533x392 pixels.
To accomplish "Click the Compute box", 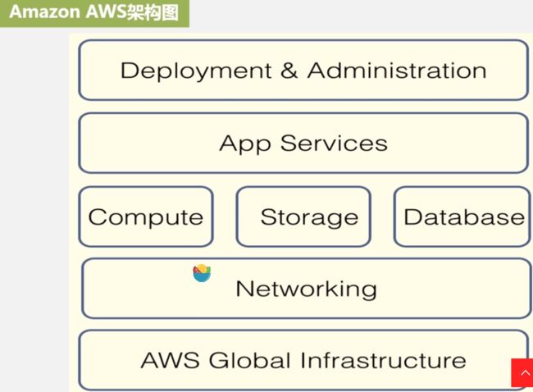I will tap(146, 217).
